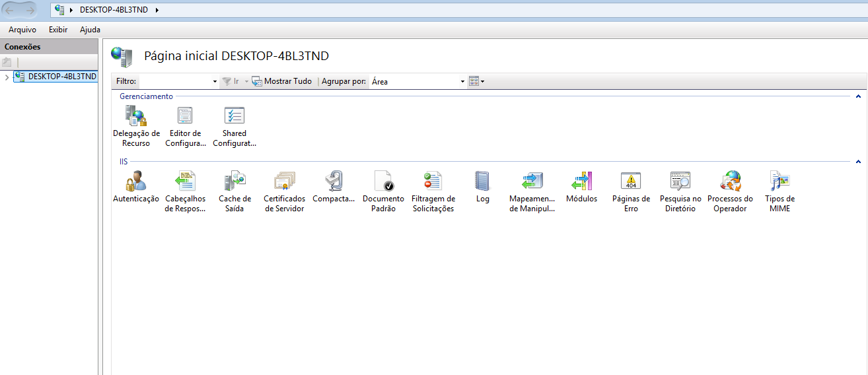The image size is (868, 375).
Task: Open the view mode dropdown icon
Action: pyautogui.click(x=476, y=81)
